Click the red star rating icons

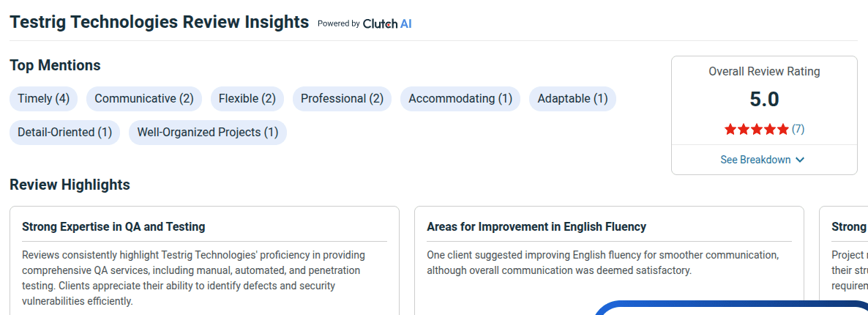coord(756,130)
